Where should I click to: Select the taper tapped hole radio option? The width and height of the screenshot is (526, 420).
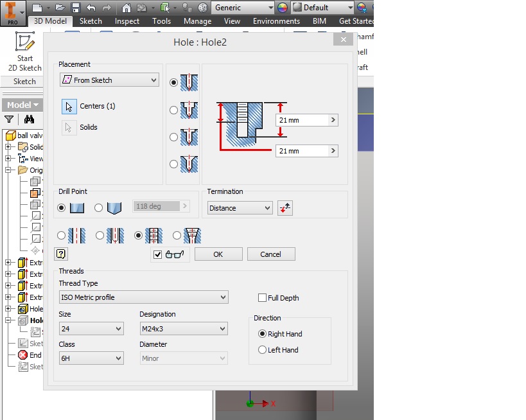click(x=177, y=236)
